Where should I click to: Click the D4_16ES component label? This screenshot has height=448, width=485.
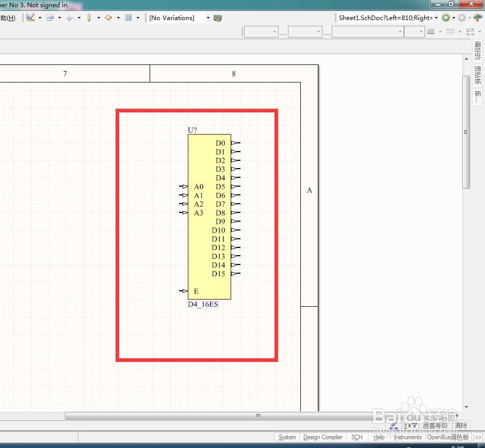(x=203, y=304)
